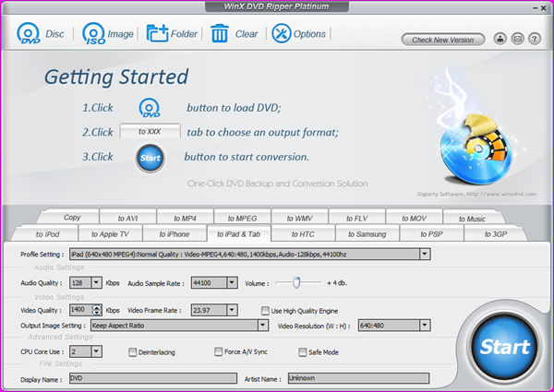Click the register user icon
Viewport: 554px width, 392px height.
pos(500,39)
